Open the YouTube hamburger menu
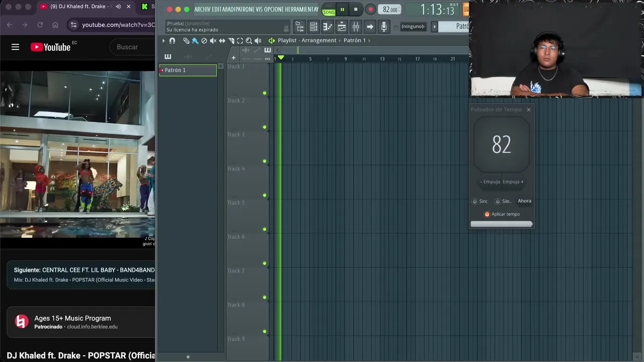The height and width of the screenshot is (362, 644). click(x=15, y=47)
